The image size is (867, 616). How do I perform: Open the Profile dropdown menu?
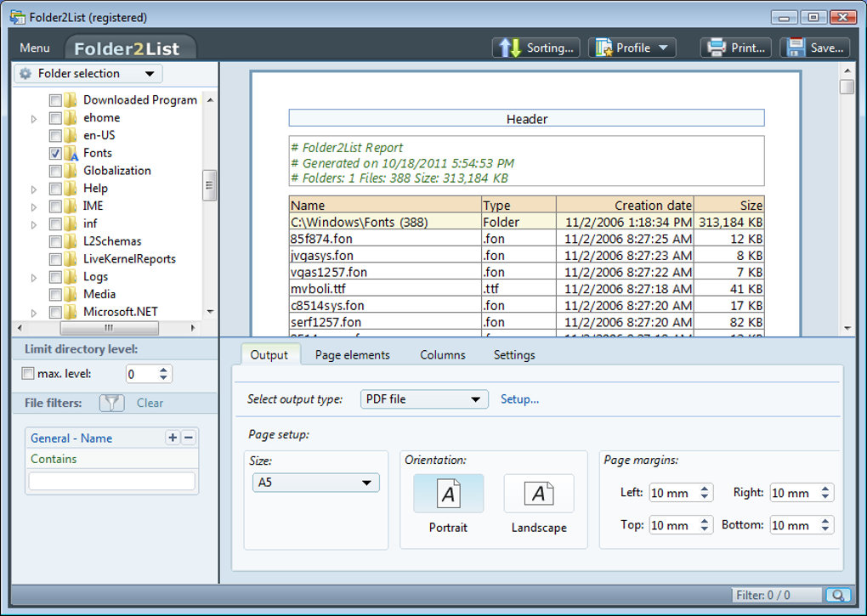(x=632, y=48)
